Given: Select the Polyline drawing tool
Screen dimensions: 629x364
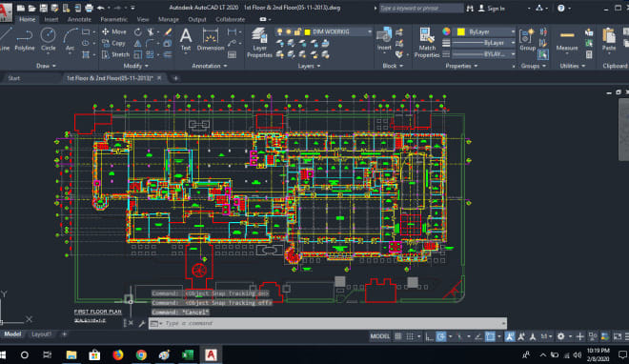Looking at the screenshot, I should click(25, 40).
